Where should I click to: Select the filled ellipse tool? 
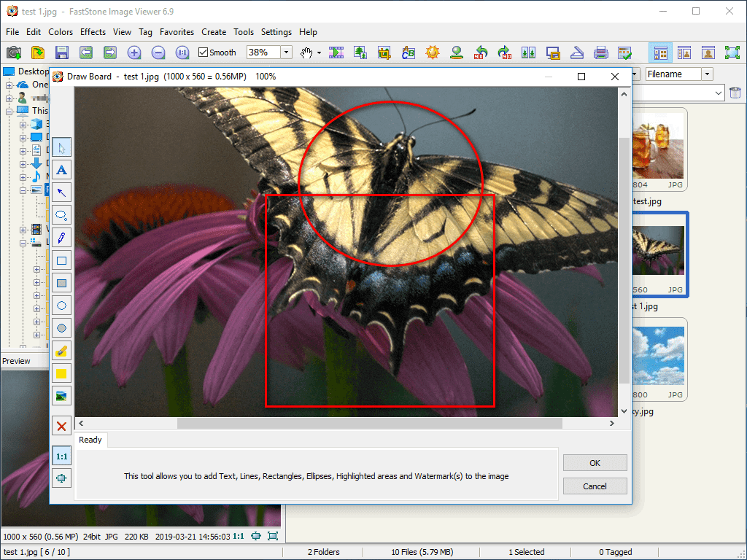click(x=61, y=329)
